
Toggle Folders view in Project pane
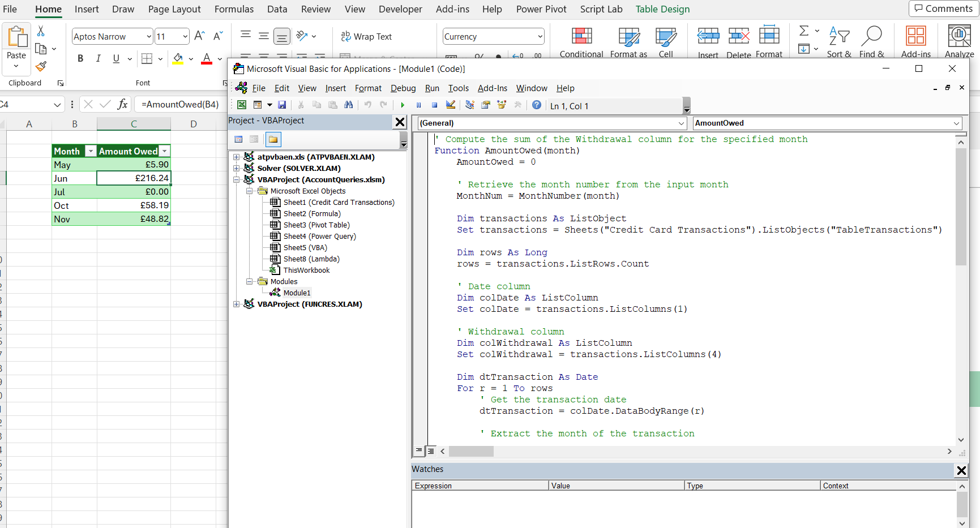coord(273,139)
